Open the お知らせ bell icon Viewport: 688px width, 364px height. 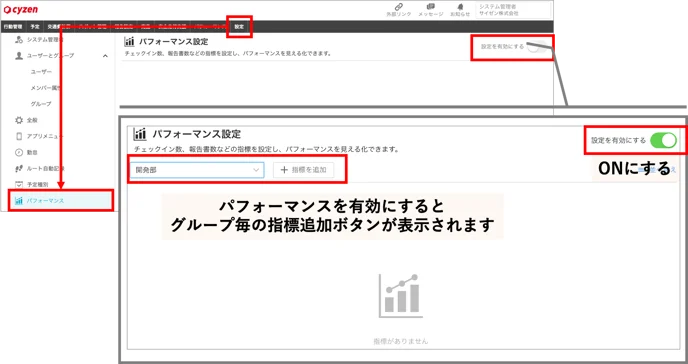460,7
